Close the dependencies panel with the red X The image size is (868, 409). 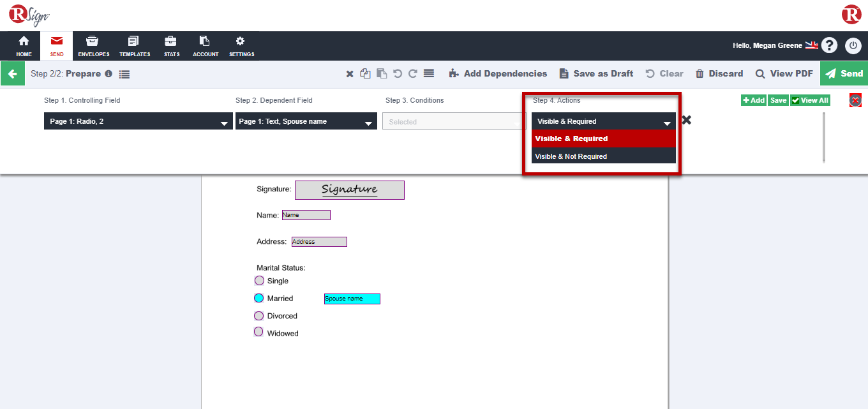(x=856, y=100)
